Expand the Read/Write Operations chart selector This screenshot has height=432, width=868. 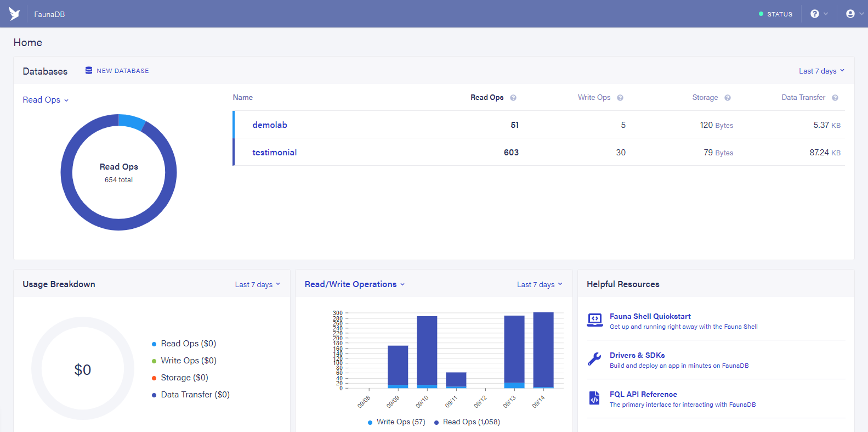(x=355, y=284)
